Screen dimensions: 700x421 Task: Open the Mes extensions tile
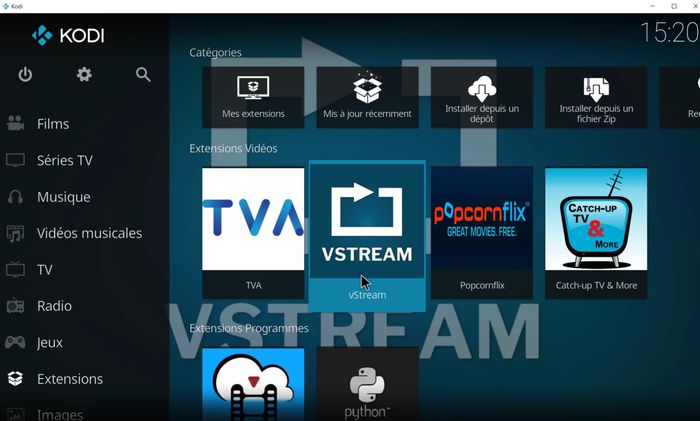253,97
